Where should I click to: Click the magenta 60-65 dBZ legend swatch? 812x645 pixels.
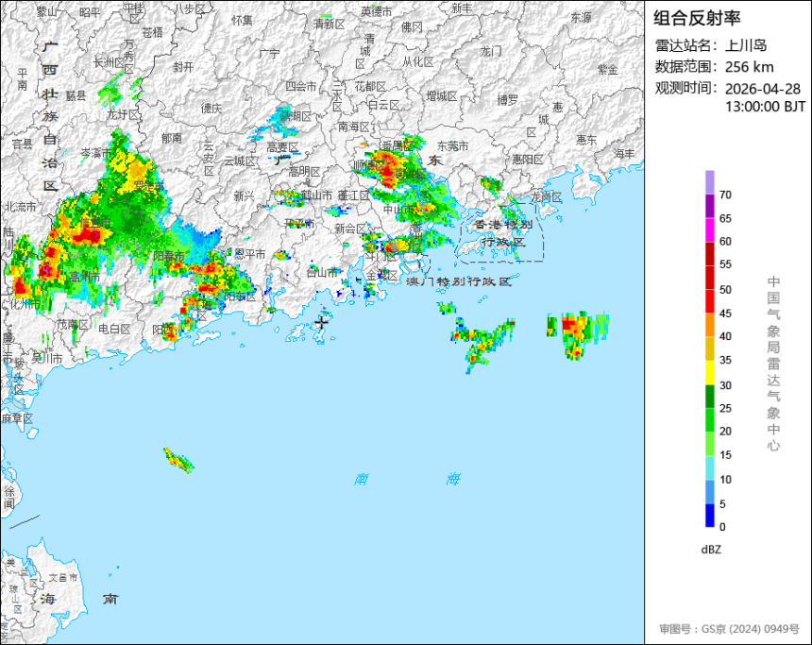[x=709, y=229]
